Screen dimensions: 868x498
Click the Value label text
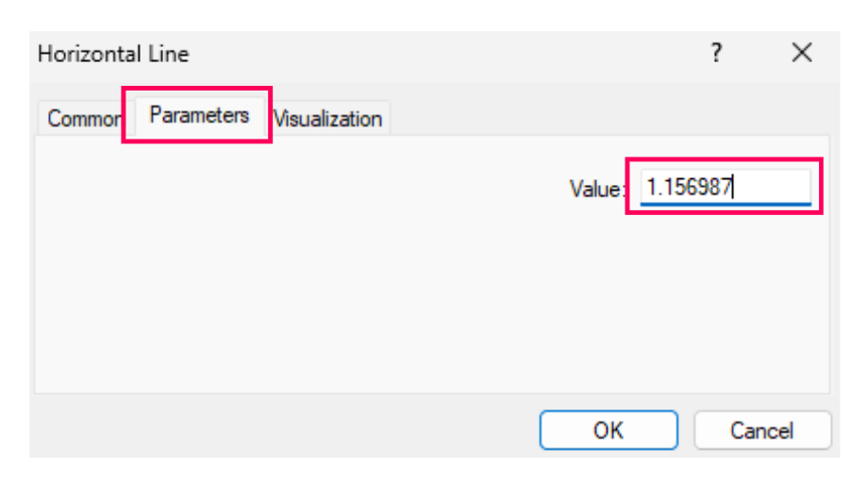click(x=596, y=189)
